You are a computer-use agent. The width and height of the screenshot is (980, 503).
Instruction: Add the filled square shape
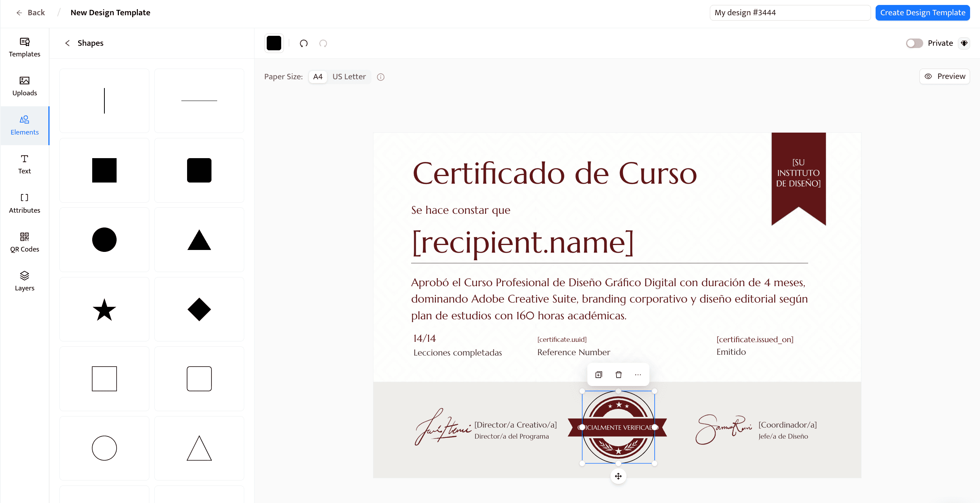104,170
